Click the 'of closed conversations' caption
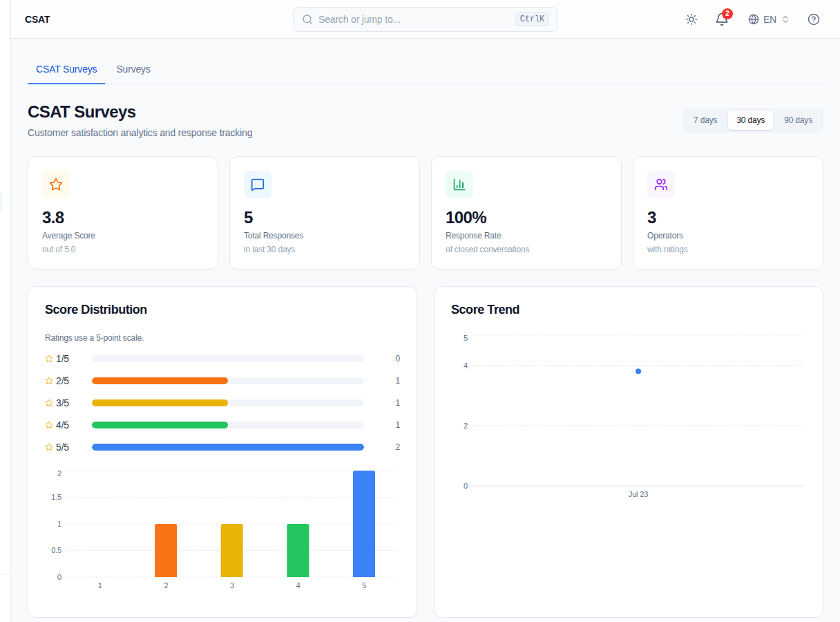 (x=488, y=249)
